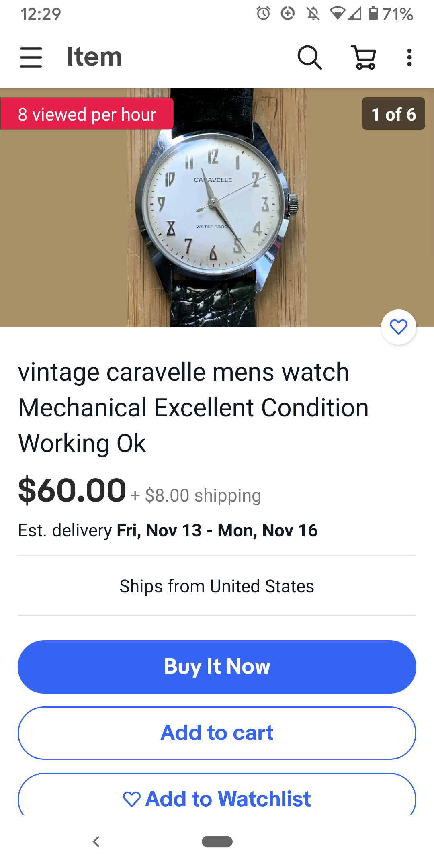This screenshot has width=434, height=868.
Task: Tap the search magnifier icon
Action: (x=309, y=57)
